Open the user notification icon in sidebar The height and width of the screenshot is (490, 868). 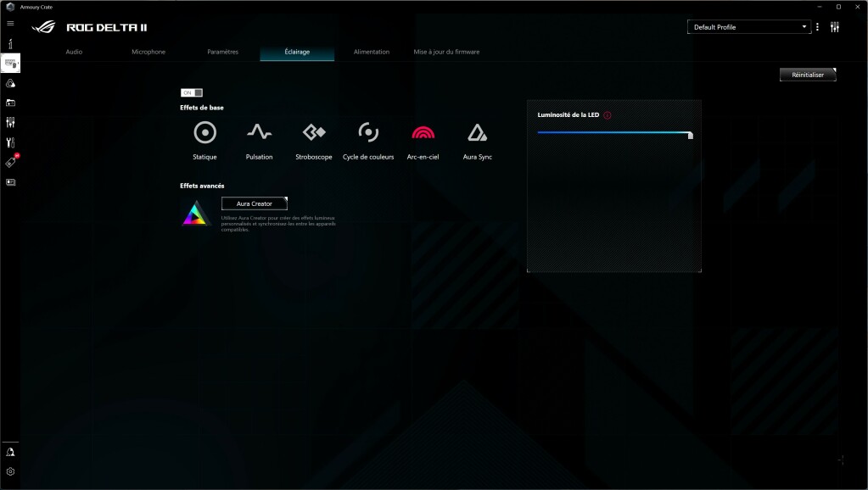click(10, 452)
